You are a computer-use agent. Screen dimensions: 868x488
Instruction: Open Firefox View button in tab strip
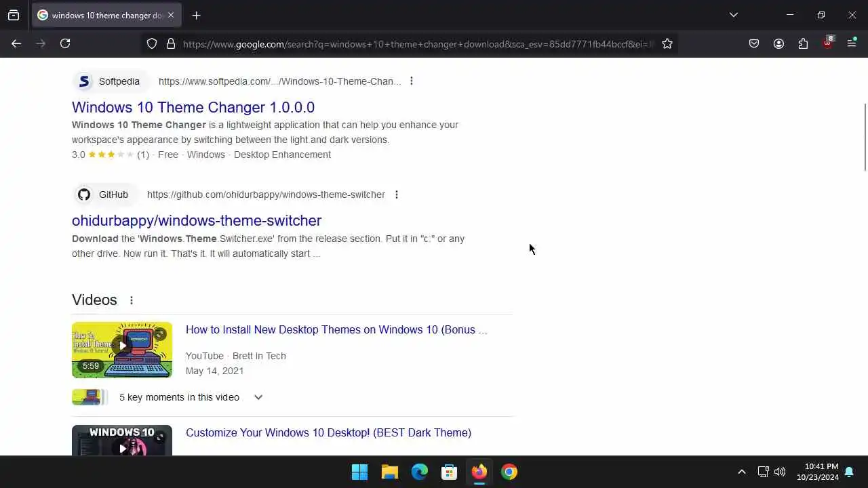pos(14,15)
